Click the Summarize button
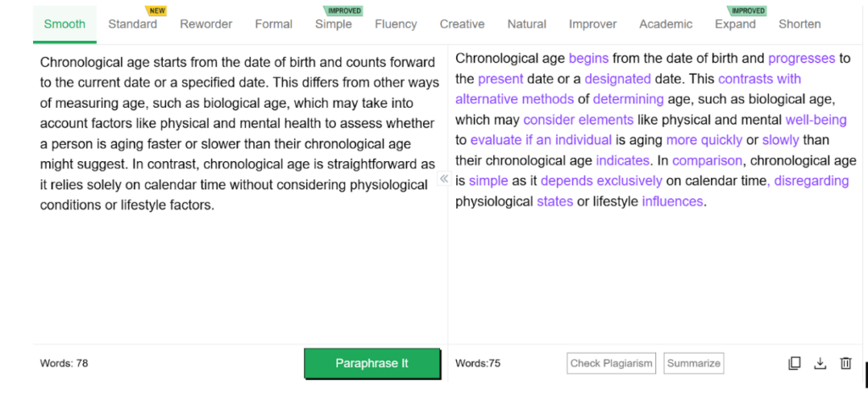The width and height of the screenshot is (868, 397). click(x=693, y=363)
